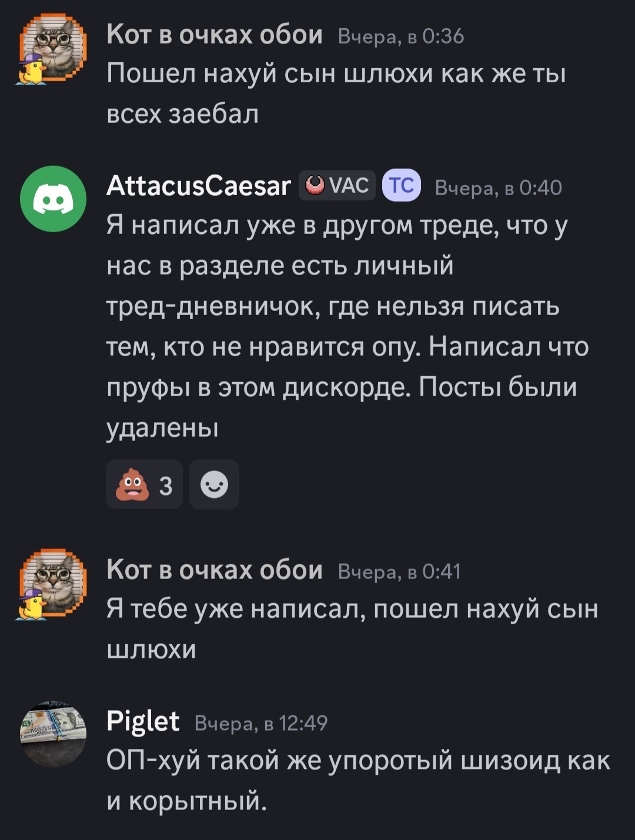The width and height of the screenshot is (635, 840).
Task: Tap the reaction count number 3
Action: 166,486
